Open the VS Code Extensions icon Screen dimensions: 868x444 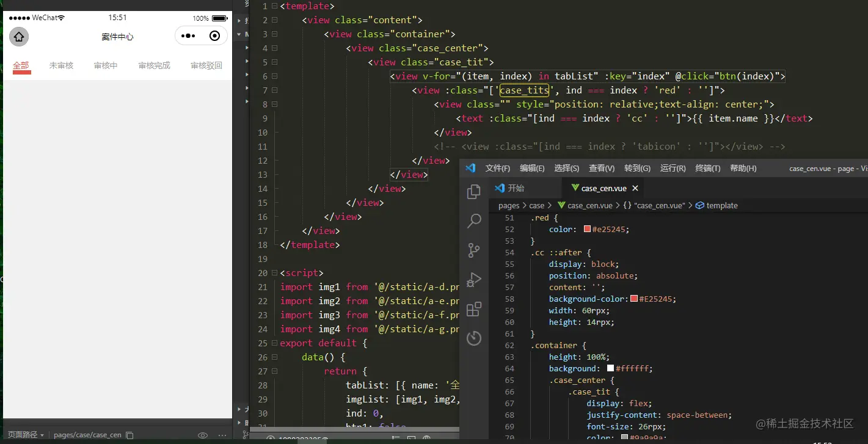[474, 309]
